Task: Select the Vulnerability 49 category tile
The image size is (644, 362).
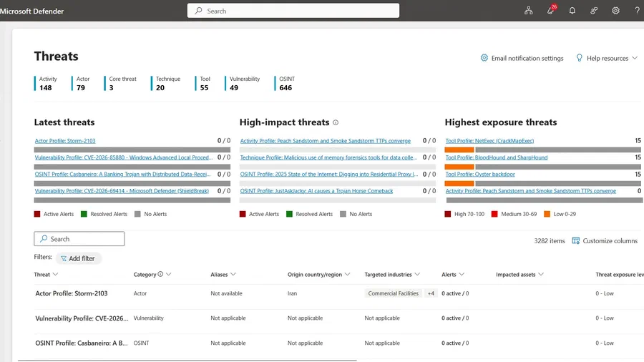Action: 243,83
